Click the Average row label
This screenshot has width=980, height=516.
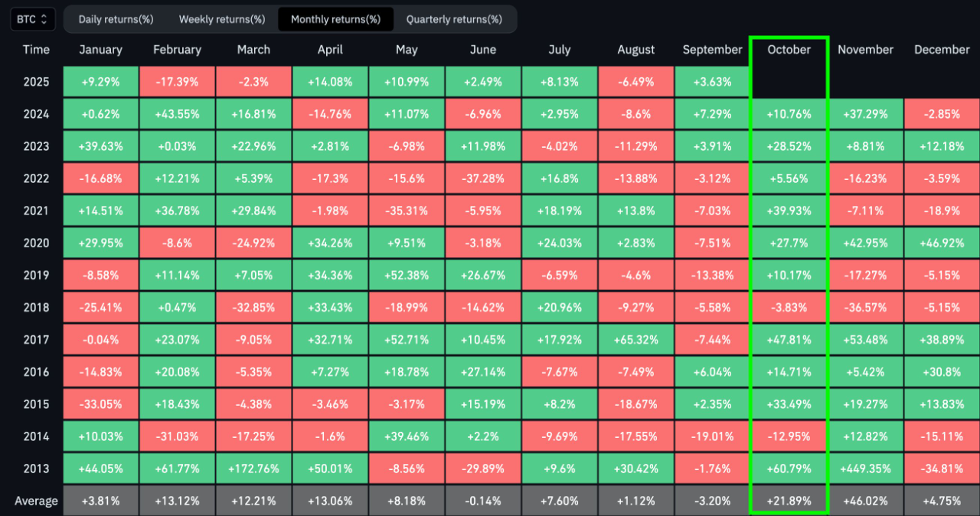coord(36,501)
